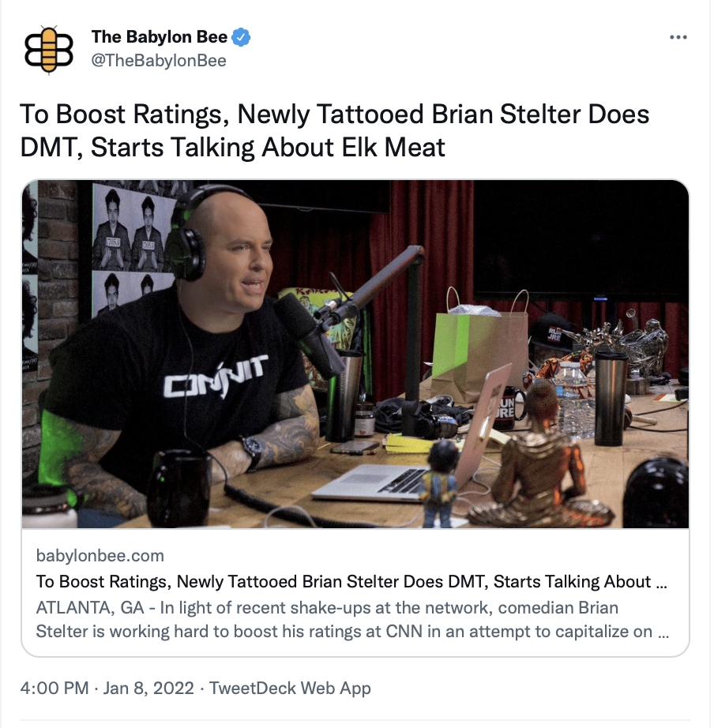Visit the @TheBabylonBee handle
This screenshot has height=728, width=714.
[159, 61]
